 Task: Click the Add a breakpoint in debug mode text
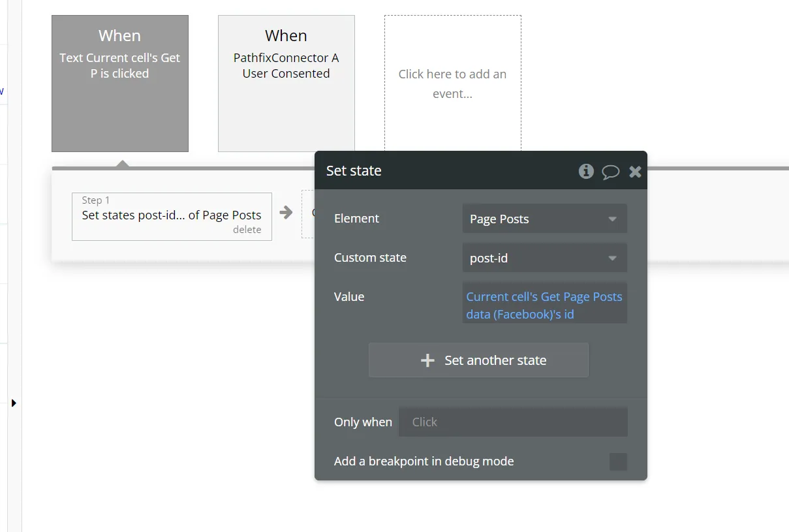tap(424, 462)
